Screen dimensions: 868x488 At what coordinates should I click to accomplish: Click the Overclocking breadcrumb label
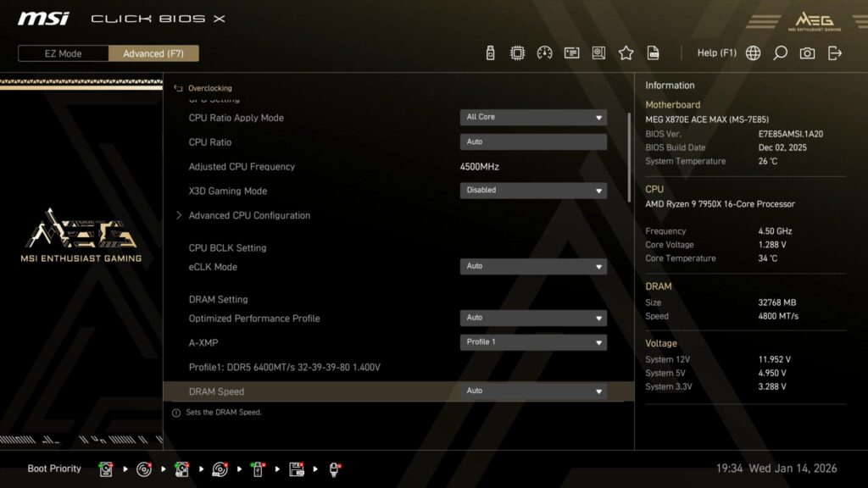(x=210, y=88)
